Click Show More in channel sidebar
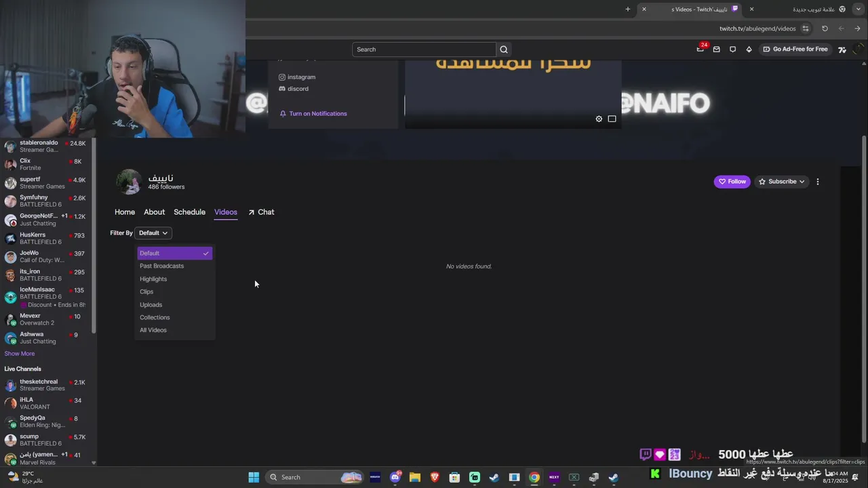 pos(20,354)
